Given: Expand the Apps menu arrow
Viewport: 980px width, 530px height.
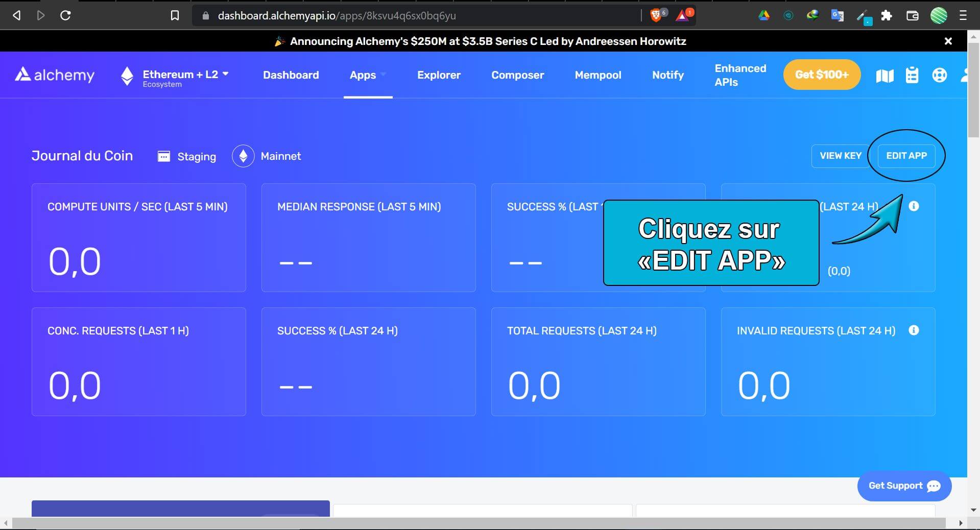Looking at the screenshot, I should [383, 75].
